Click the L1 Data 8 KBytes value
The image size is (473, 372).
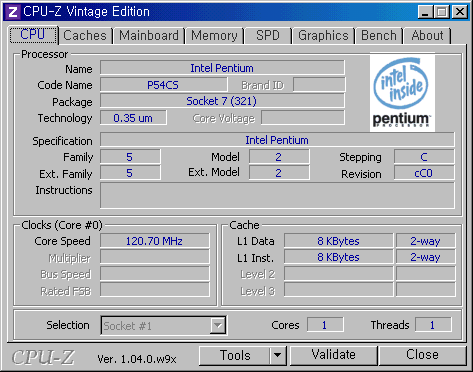coord(338,241)
